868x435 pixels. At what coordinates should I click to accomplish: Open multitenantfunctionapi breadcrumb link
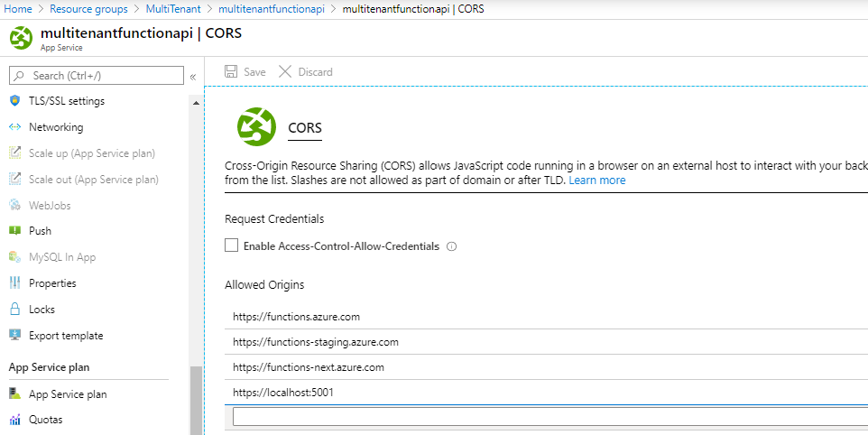(272, 9)
